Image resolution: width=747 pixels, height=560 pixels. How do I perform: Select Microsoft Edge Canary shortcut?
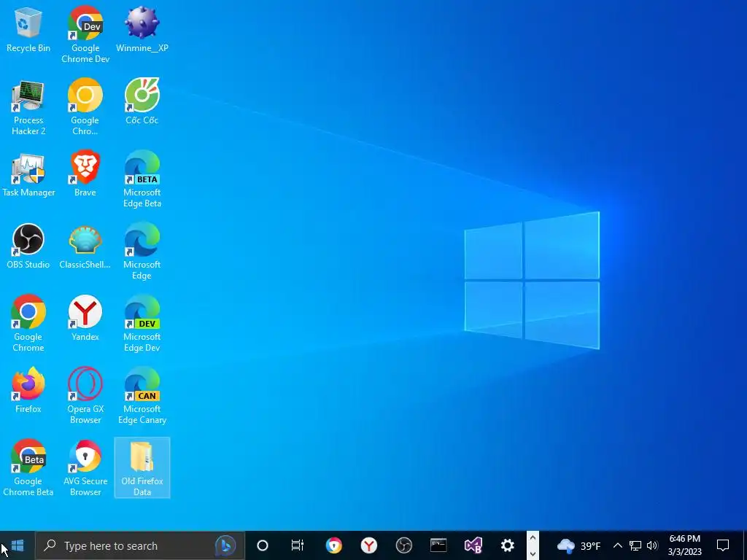pyautogui.click(x=142, y=396)
